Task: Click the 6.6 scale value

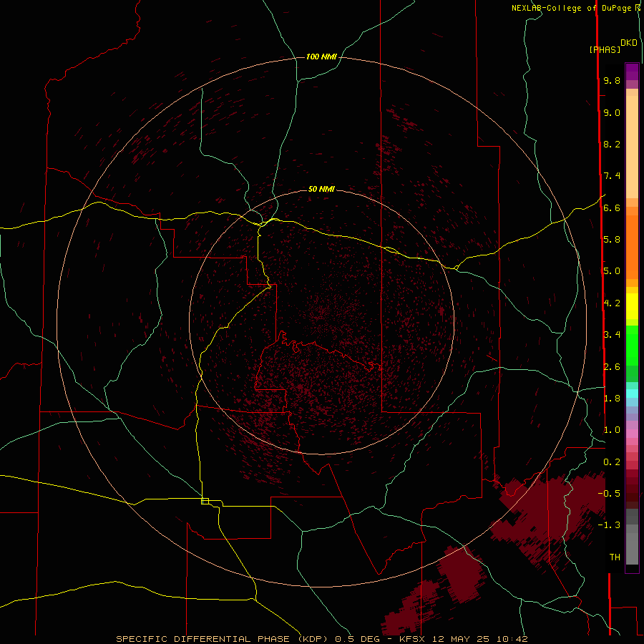Action: (612, 208)
